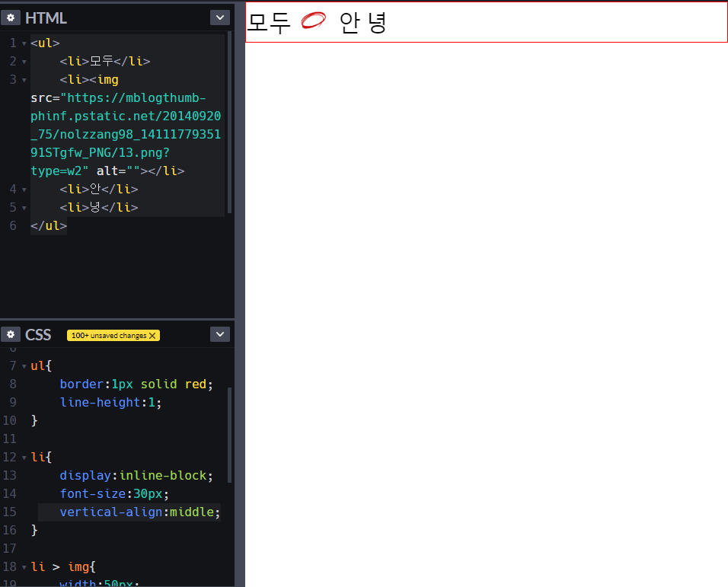Screen dimensions: 728x587
Task: Open the HTML panel settings gear
Action: pyautogui.click(x=10, y=18)
